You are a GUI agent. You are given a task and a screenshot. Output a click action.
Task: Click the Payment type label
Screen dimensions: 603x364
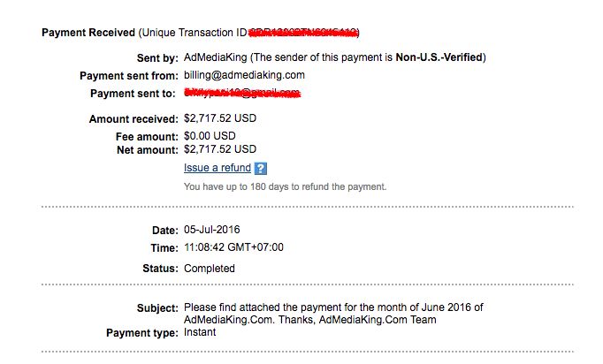tap(141, 333)
